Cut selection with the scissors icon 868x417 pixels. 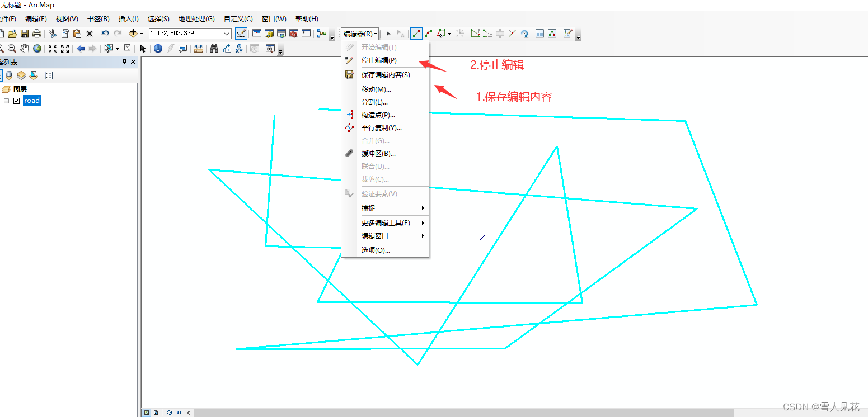53,34
